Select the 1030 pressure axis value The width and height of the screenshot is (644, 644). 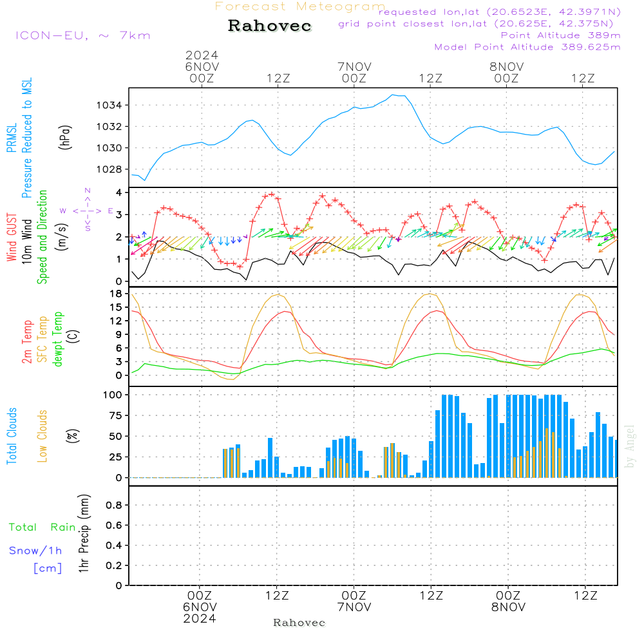(109, 148)
